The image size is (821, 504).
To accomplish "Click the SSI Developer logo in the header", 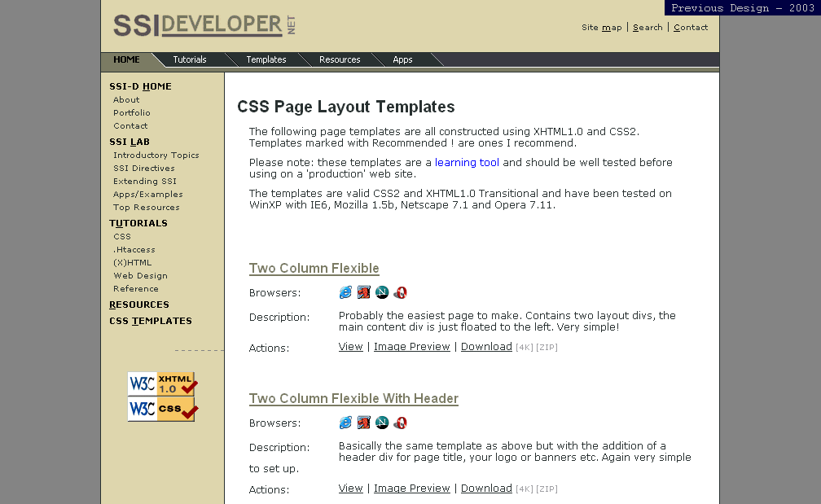I will coord(204,25).
